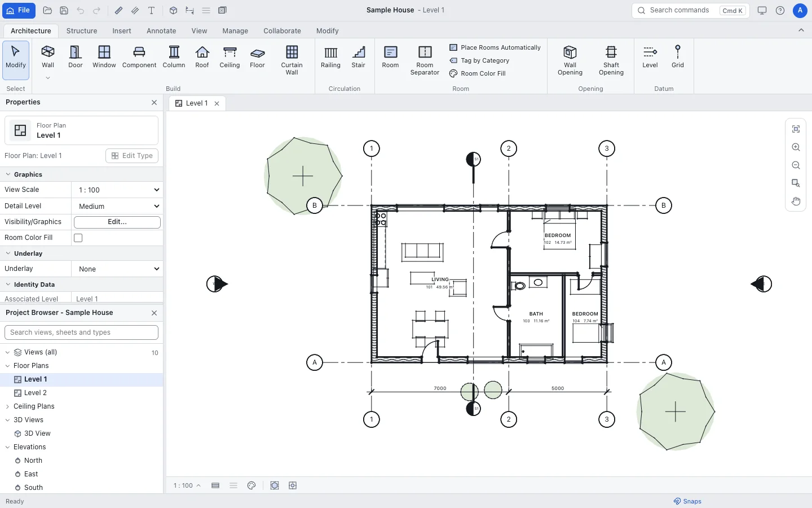Select the Room Separator tool
The width and height of the screenshot is (812, 508).
[425, 60]
